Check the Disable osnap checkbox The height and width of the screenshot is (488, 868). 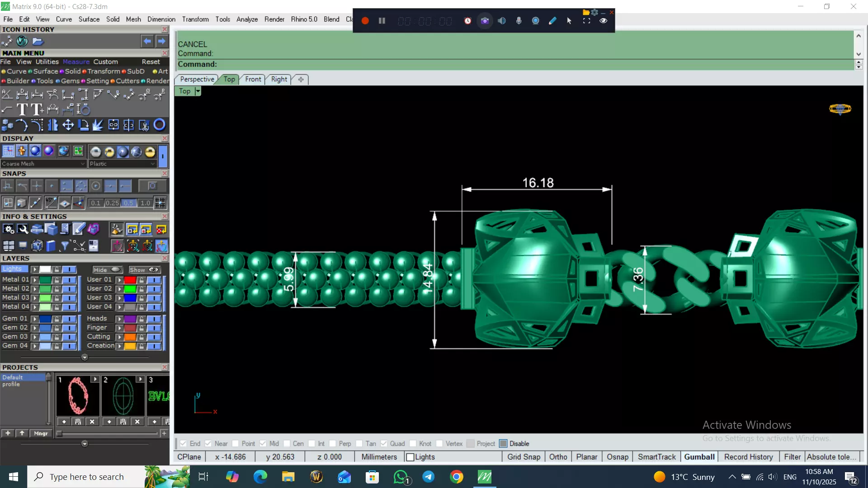(503, 444)
